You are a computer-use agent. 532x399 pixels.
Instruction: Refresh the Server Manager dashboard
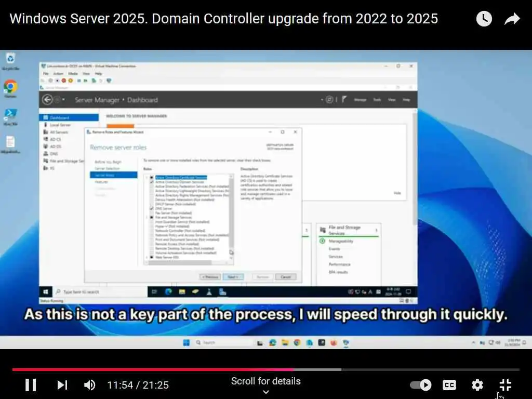point(329,100)
